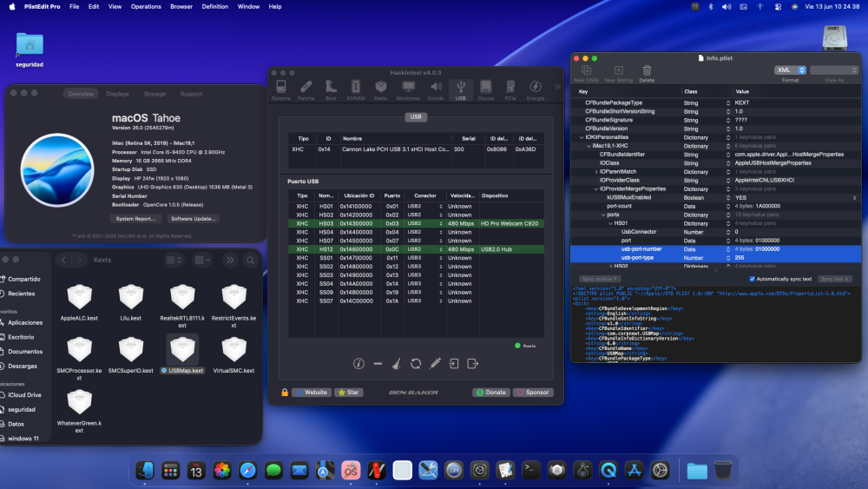The width and height of the screenshot is (868, 489).
Task: Open connector dropdown for SS01 port
Action: 441,258
